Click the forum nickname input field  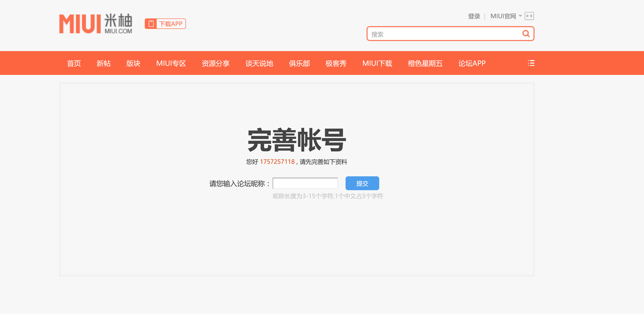pyautogui.click(x=305, y=183)
